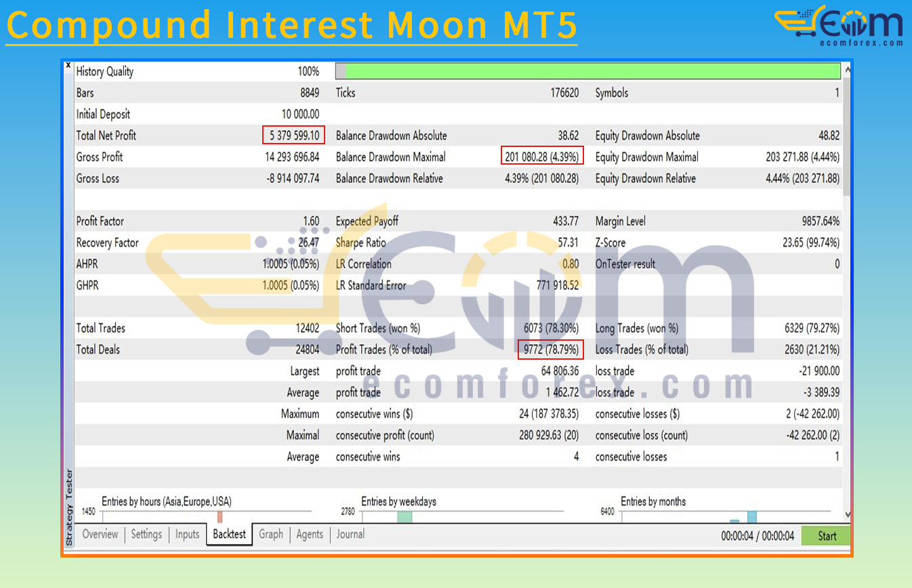Click the Loss Trades value 2630 (21.21%)

812,350
